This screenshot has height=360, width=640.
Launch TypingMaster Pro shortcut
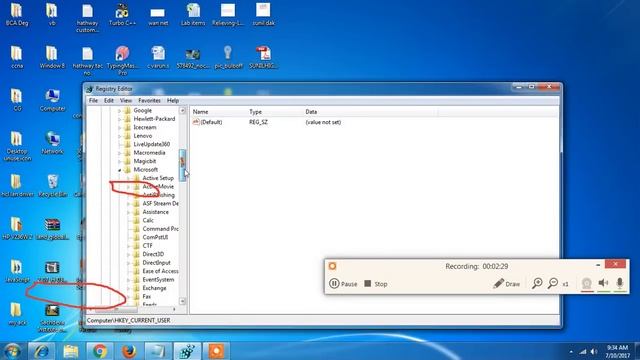(122, 60)
